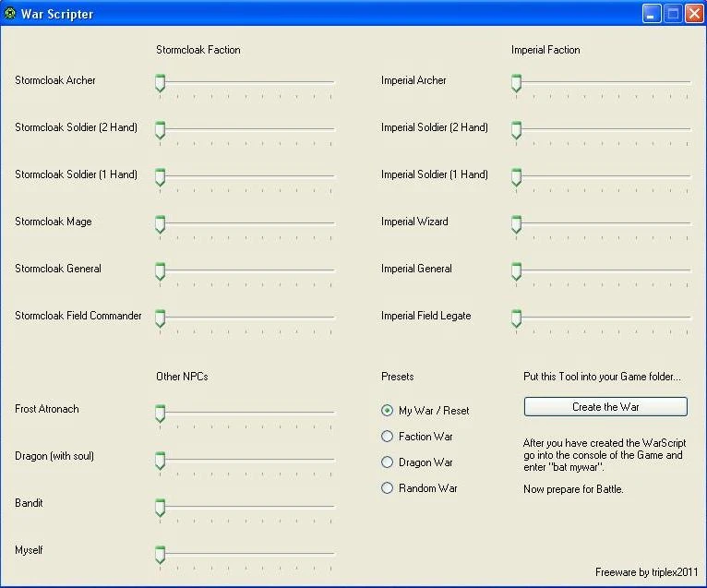Click the Stormcloak Soldier (2 Hand) slider handle
The image size is (707, 588).
tap(160, 130)
